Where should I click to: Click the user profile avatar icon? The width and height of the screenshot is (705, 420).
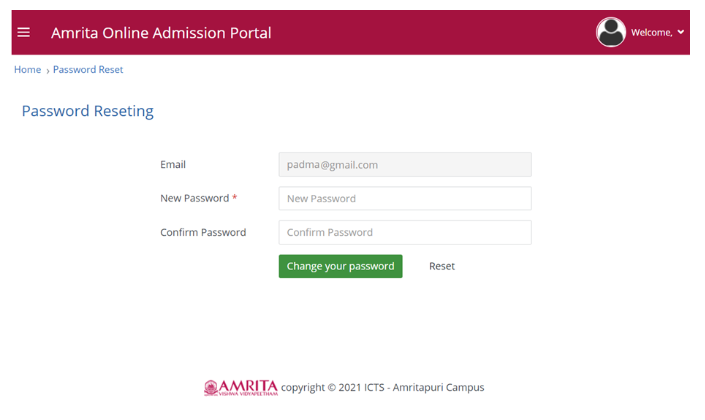coord(610,32)
